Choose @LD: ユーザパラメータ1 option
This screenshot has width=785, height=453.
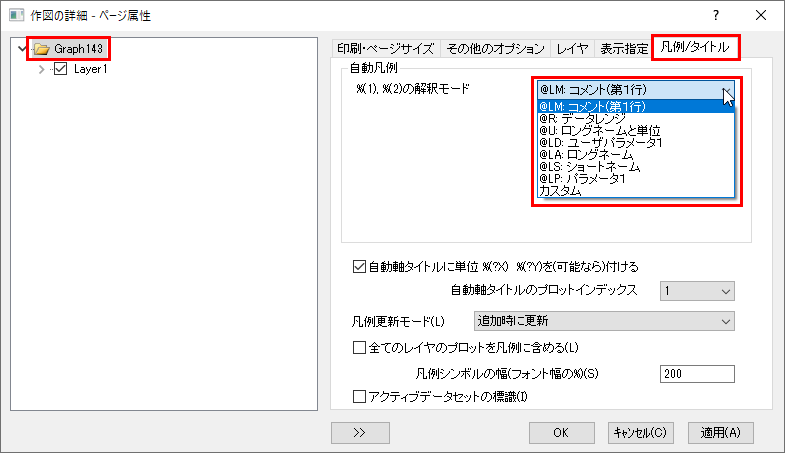(635, 143)
